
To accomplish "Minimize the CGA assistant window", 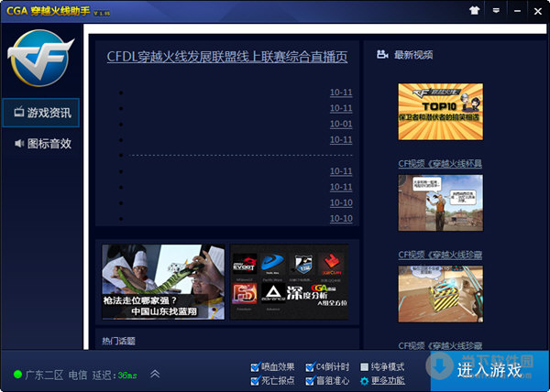I will (x=517, y=11).
